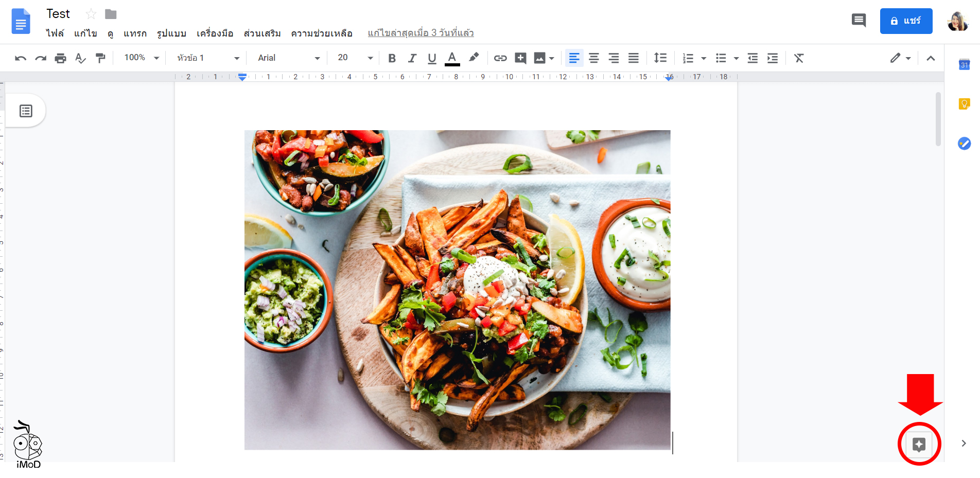Open the Explore feature in the red circle

(x=919, y=444)
